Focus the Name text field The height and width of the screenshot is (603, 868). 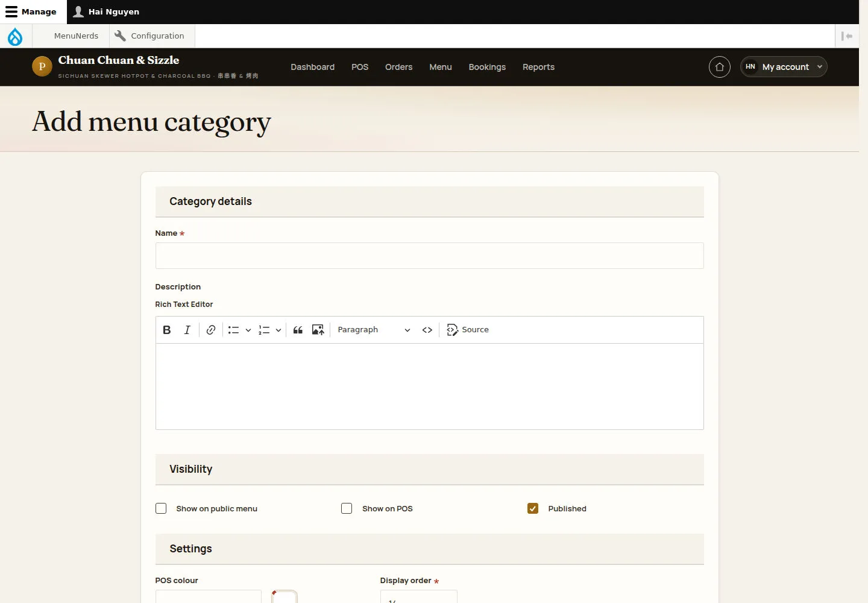(429, 256)
